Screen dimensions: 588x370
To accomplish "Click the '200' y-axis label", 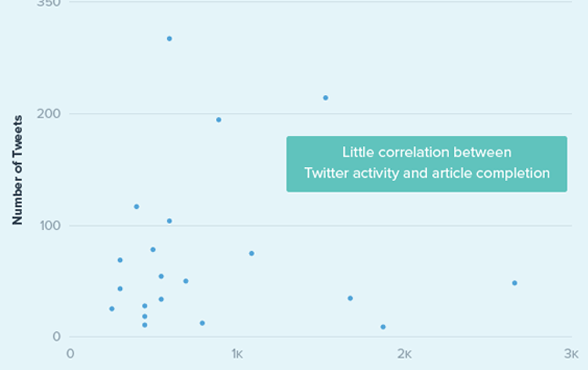I will click(54, 113).
